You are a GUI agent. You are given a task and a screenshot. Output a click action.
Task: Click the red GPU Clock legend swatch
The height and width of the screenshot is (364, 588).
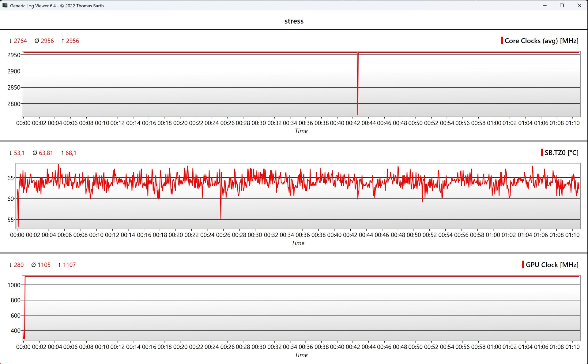pos(523,265)
